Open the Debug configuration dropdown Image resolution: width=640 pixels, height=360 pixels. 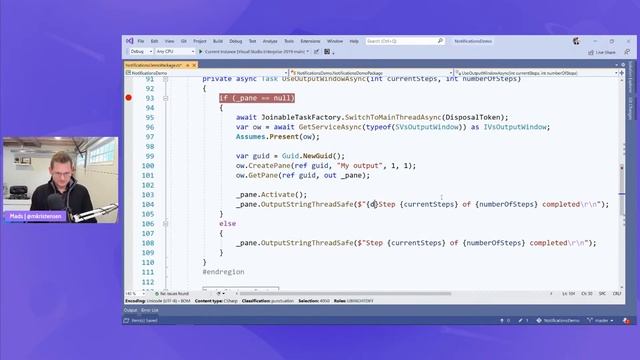point(141,51)
